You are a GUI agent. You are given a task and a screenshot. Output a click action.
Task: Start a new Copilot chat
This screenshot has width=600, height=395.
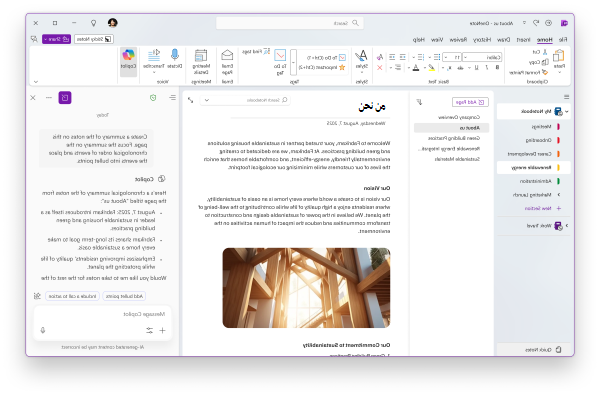click(65, 98)
